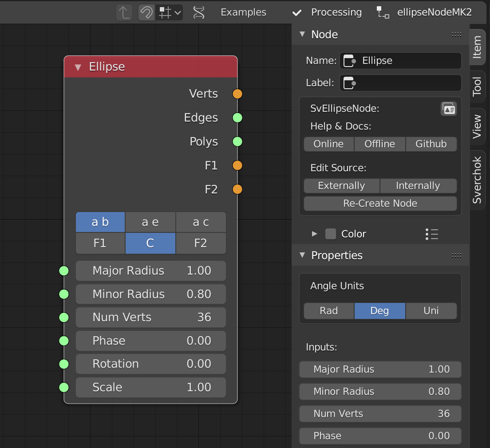
Task: Open the Color presets list icon
Action: click(431, 234)
